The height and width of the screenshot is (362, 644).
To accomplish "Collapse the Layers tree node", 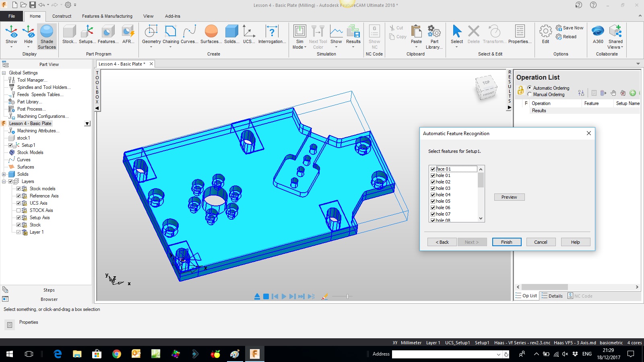I will click(x=4, y=181).
